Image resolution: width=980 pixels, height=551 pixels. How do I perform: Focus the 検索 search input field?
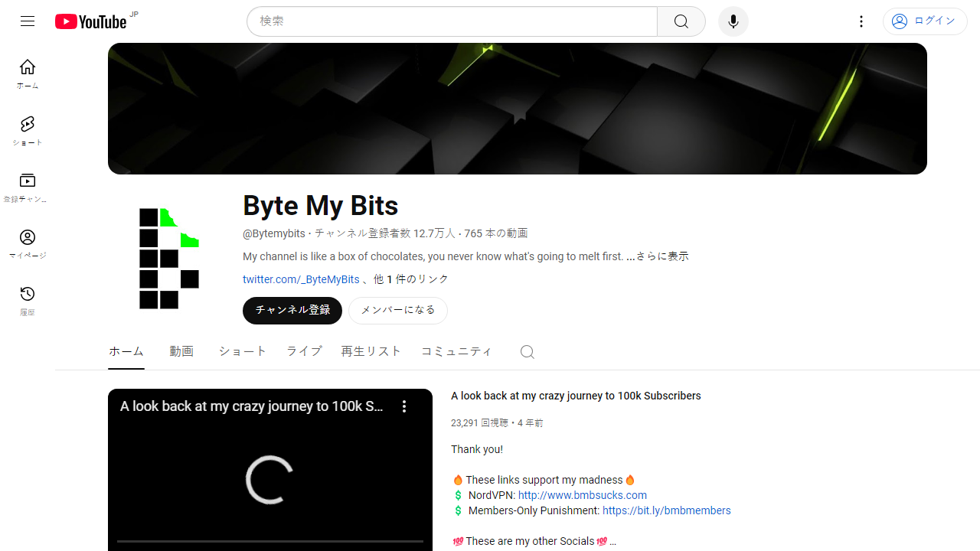click(x=452, y=21)
